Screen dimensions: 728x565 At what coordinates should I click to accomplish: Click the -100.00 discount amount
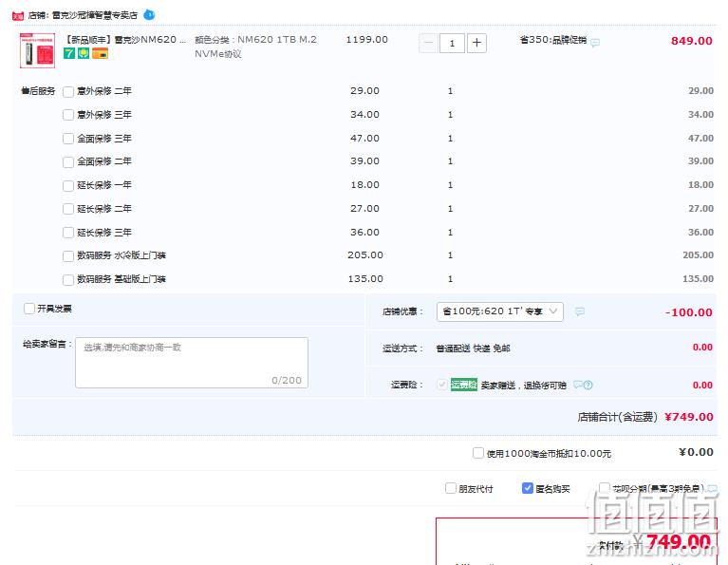coord(688,312)
